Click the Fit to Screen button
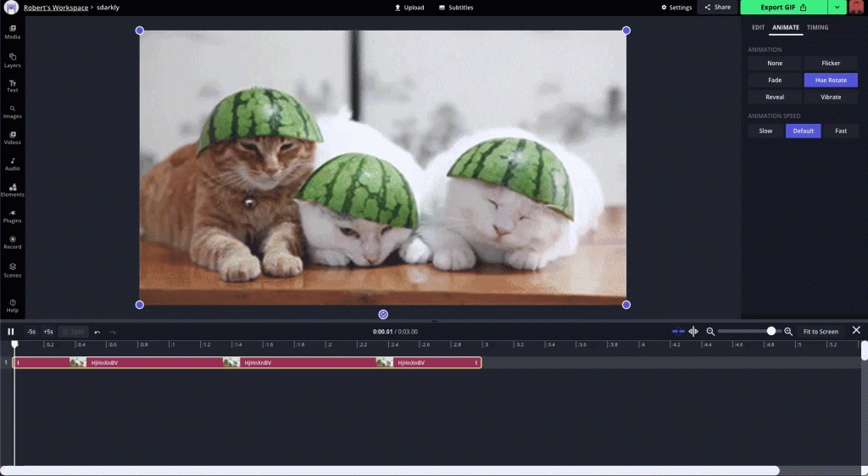This screenshot has width=868, height=476. pyautogui.click(x=821, y=332)
